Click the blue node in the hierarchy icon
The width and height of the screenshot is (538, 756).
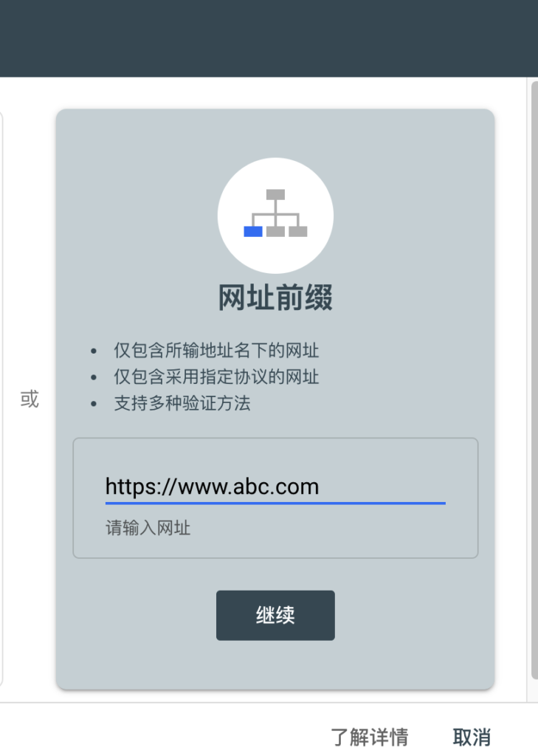[x=253, y=231]
